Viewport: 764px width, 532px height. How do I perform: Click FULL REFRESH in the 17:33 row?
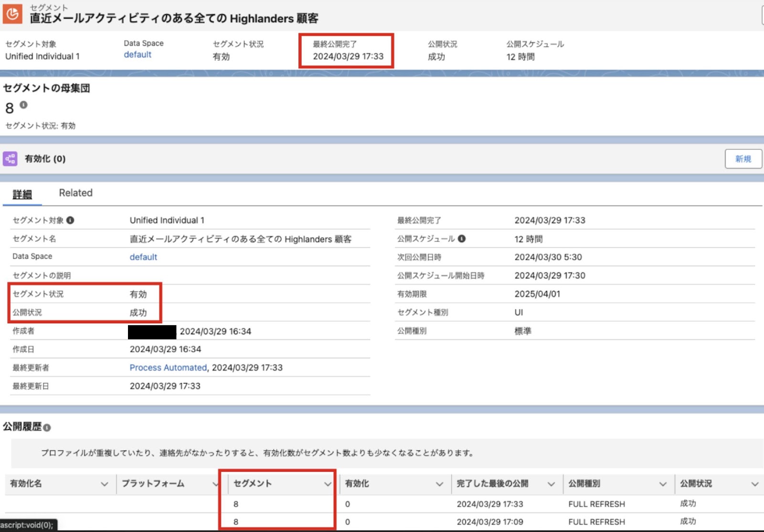(596, 504)
